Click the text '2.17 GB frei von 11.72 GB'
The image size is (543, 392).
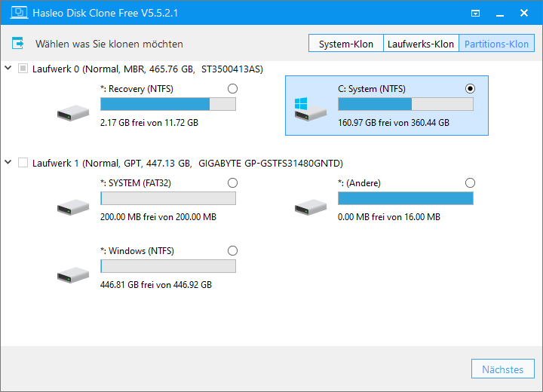149,123
